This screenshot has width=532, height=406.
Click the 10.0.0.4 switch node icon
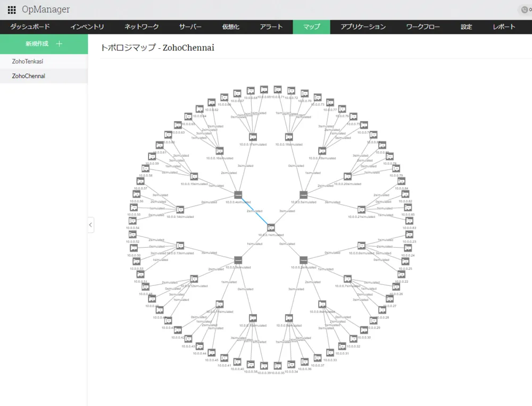238,195
